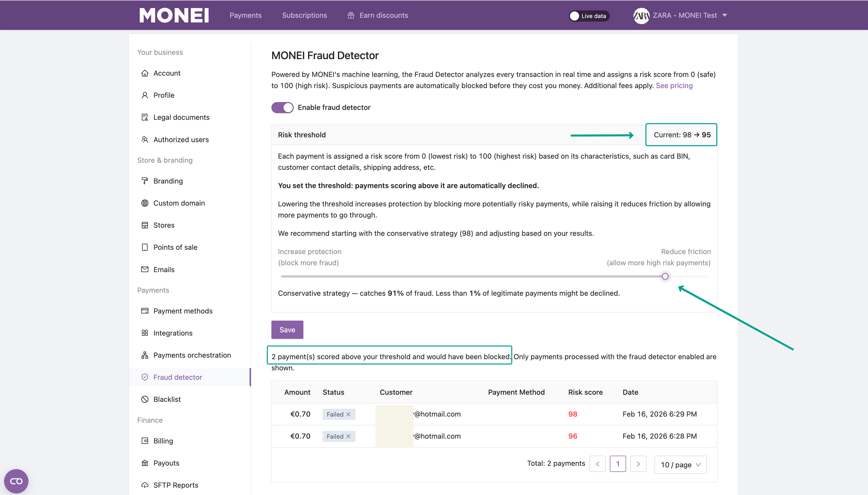Click the Customer column header
This screenshot has width=868, height=495.
[396, 392]
